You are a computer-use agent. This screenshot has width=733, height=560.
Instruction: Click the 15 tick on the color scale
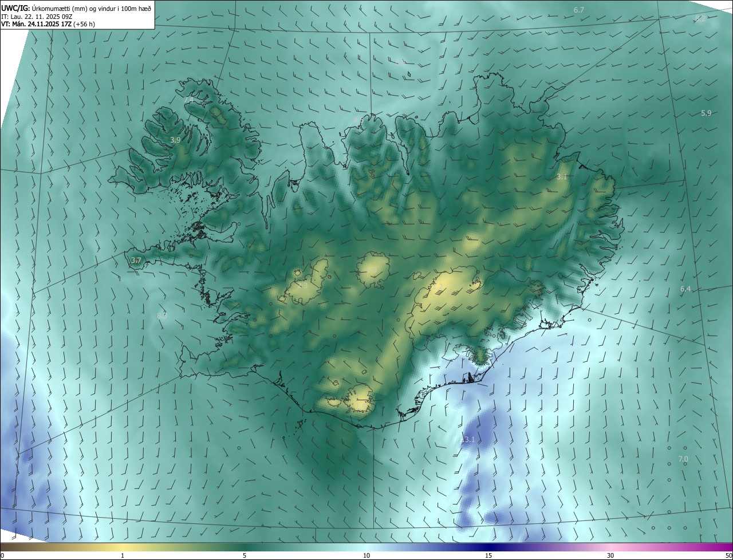(x=488, y=556)
